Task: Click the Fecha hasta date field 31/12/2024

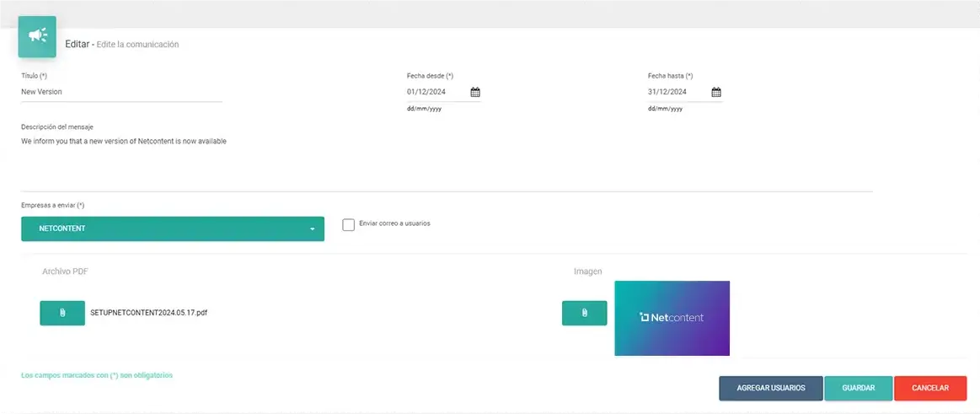Action: pos(676,92)
